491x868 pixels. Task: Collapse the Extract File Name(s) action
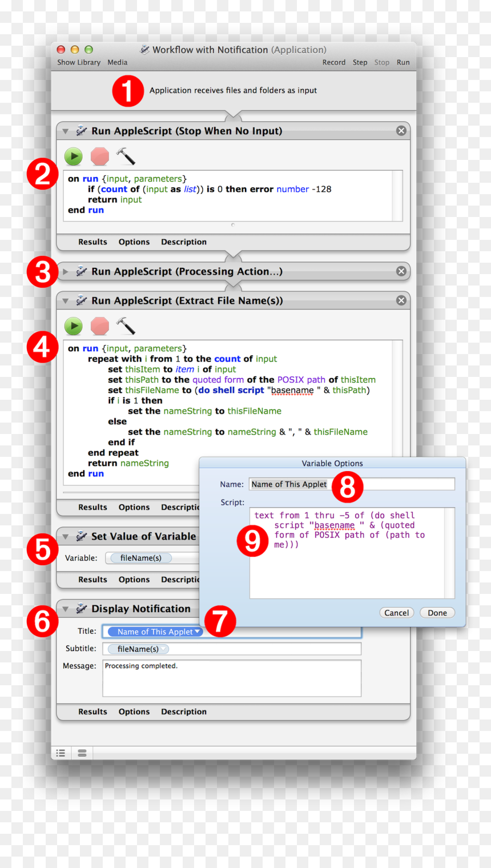click(x=66, y=301)
